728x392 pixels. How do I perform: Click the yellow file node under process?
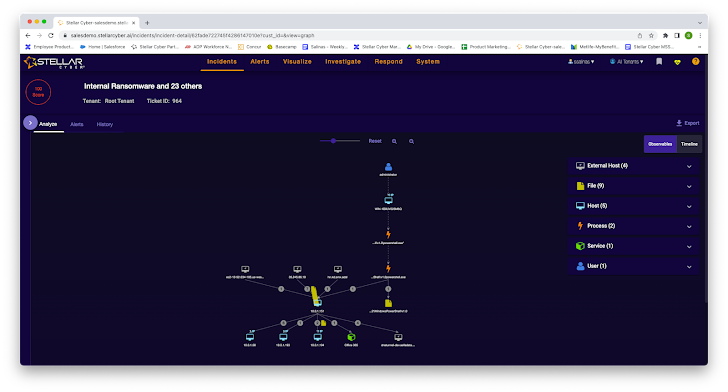tap(388, 303)
